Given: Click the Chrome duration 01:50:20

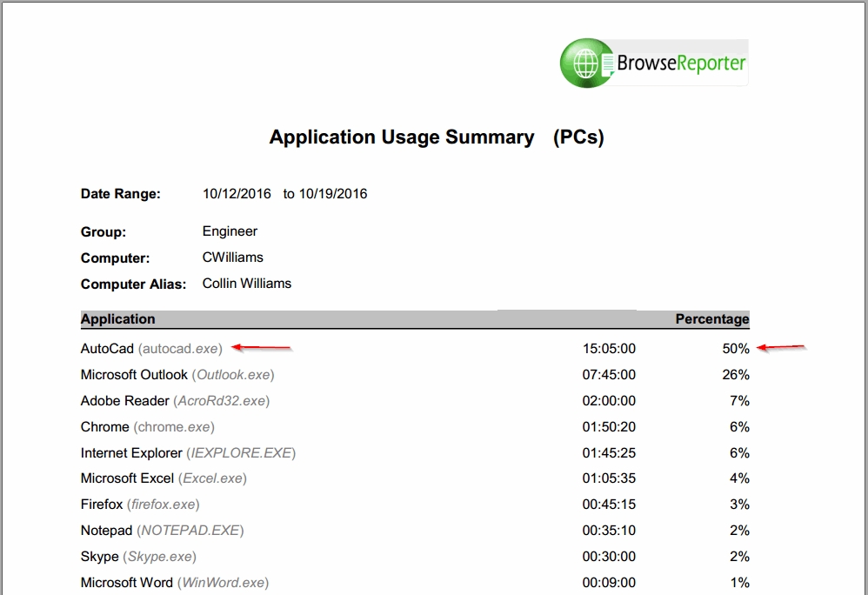Looking at the screenshot, I should coord(609,427).
